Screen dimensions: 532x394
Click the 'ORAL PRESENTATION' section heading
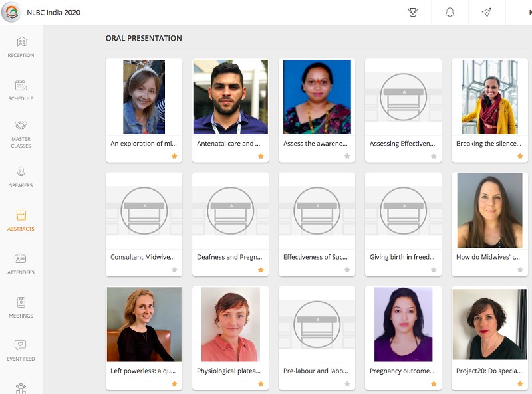click(x=144, y=38)
